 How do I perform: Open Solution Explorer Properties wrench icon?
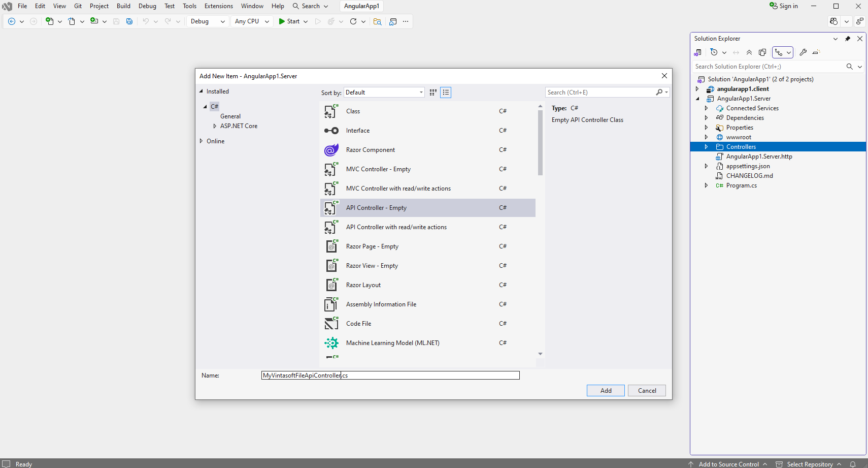point(803,52)
